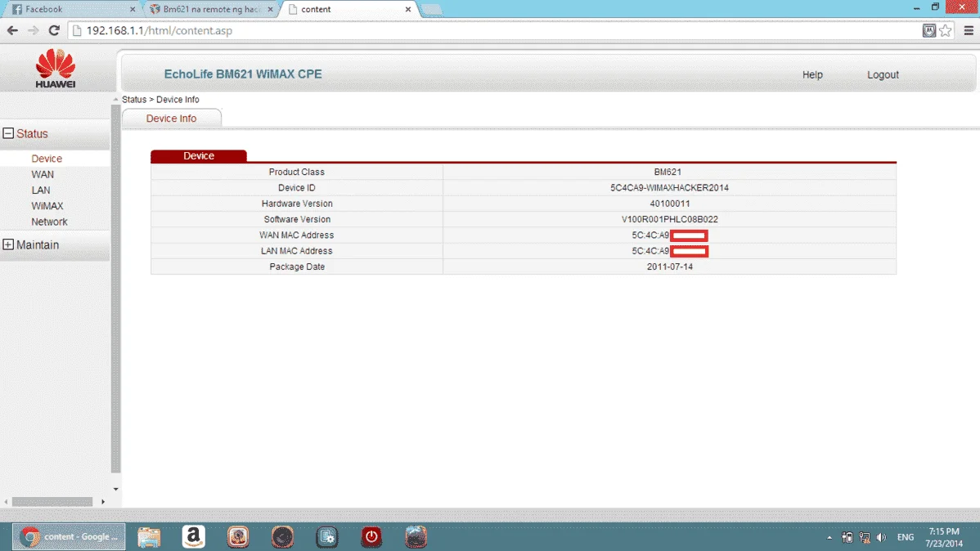
Task: Click the sidebar scroll-left arrow
Action: (7, 502)
